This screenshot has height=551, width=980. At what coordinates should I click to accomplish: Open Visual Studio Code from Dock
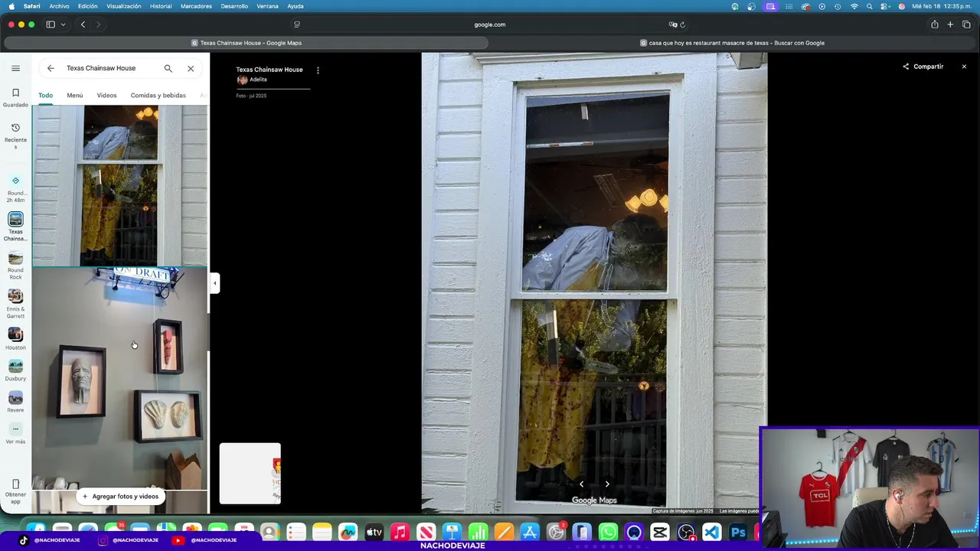(712, 532)
